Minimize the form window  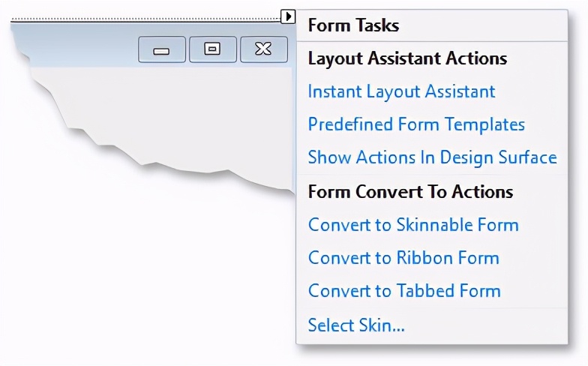coord(162,49)
